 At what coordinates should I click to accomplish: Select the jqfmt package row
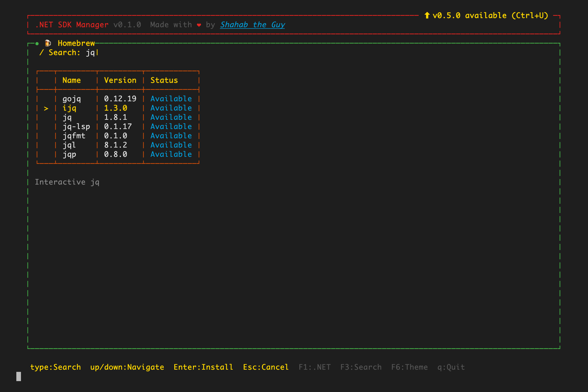(118, 136)
